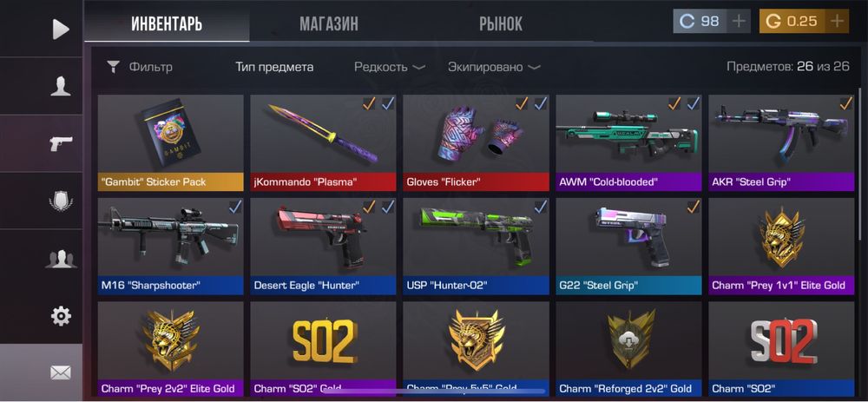
Task: Tap the play arrow icon in sidebar
Action: (x=61, y=30)
